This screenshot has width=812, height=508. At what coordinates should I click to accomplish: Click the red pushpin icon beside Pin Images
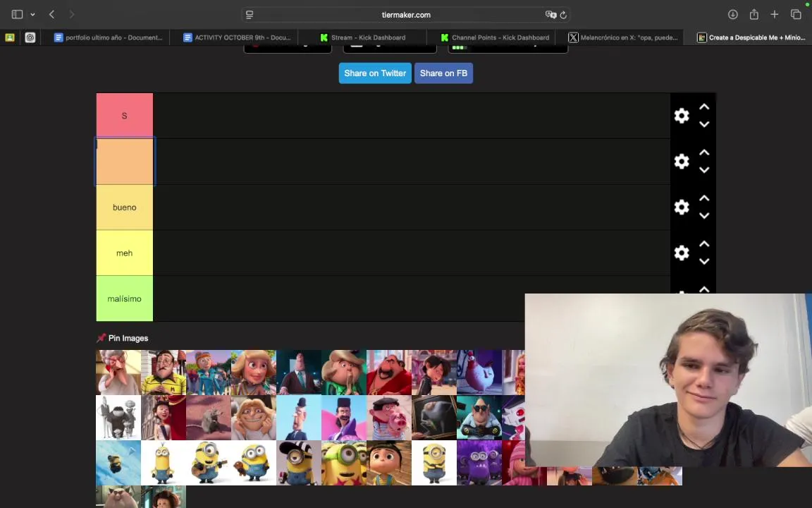coord(101,338)
